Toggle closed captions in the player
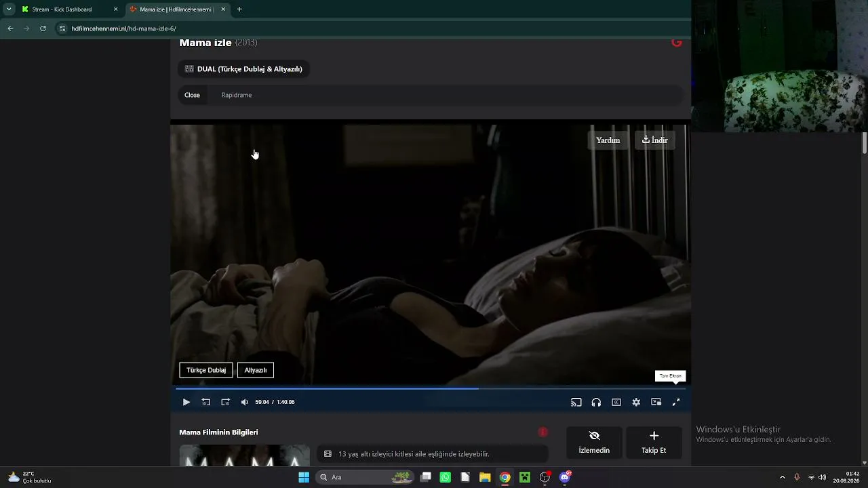This screenshot has height=488, width=868. tap(616, 402)
